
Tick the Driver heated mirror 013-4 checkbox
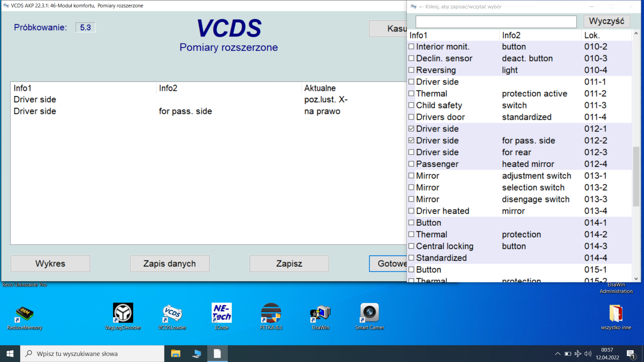click(x=411, y=211)
